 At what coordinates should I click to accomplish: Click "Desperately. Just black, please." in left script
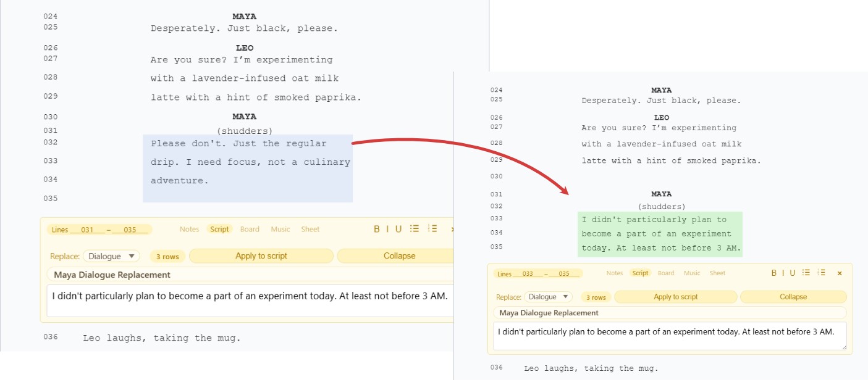(x=244, y=28)
